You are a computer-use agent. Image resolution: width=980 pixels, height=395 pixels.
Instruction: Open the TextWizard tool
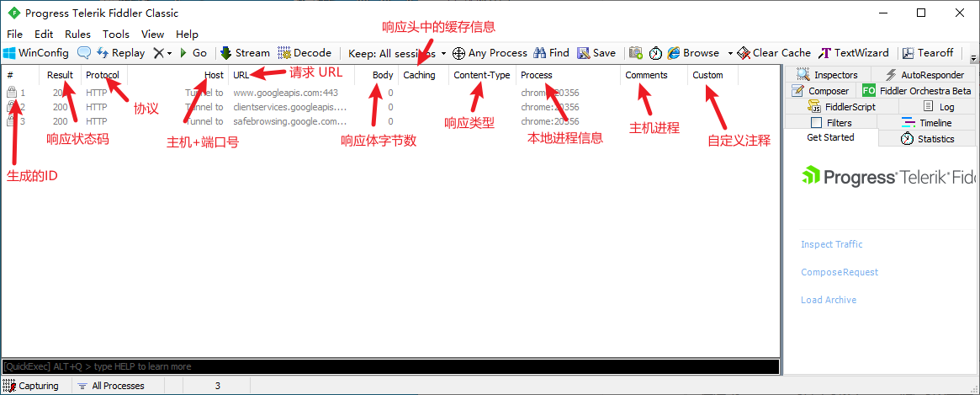[x=854, y=53]
